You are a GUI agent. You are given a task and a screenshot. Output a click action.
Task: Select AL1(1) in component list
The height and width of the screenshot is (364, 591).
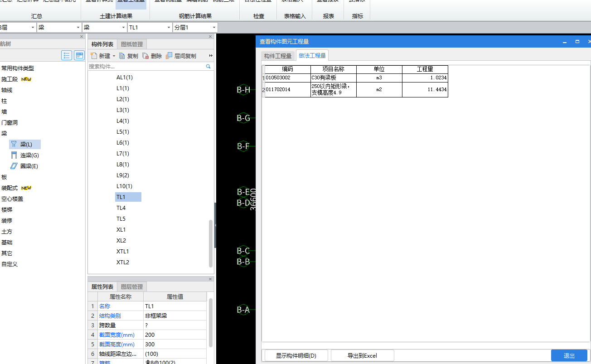(125, 77)
